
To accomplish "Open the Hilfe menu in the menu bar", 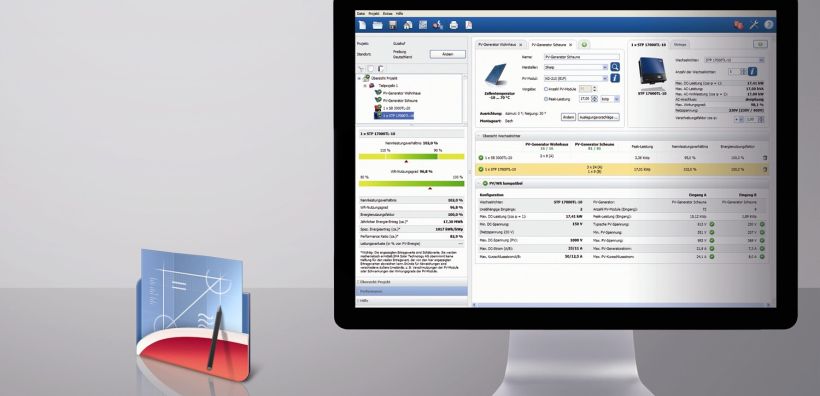I will [400, 13].
